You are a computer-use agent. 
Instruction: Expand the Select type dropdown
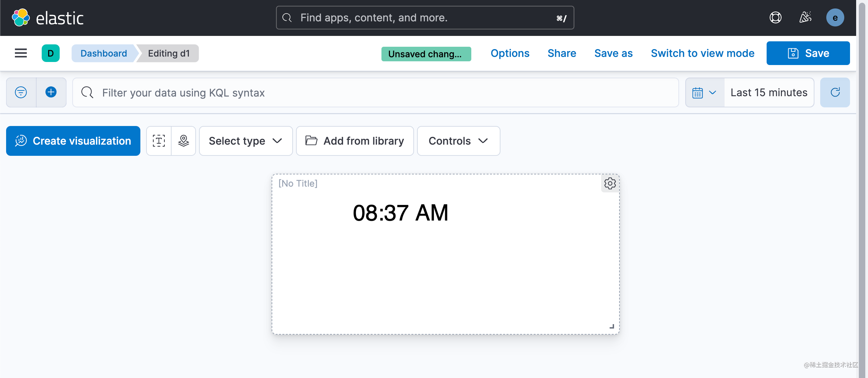(246, 141)
